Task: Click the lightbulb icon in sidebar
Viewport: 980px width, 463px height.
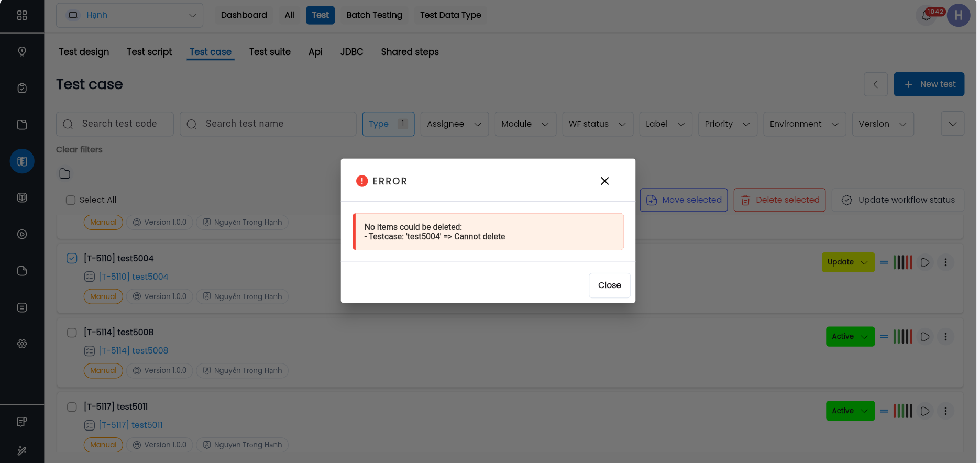Action: pyautogui.click(x=22, y=51)
